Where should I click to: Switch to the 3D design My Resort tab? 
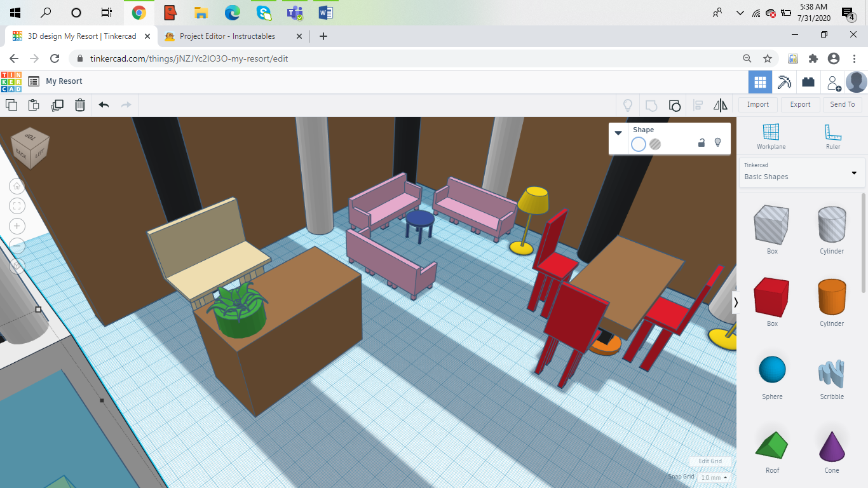[x=81, y=36]
